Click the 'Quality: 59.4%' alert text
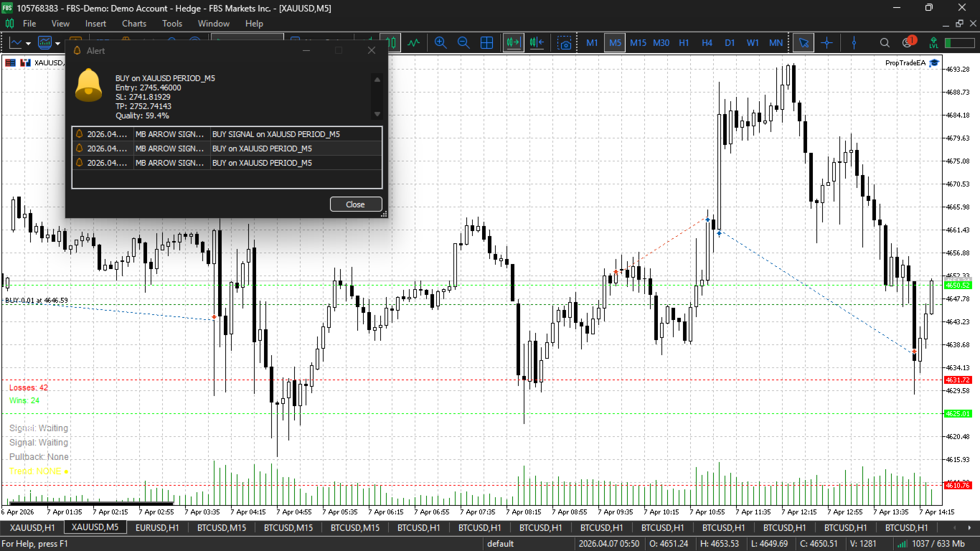This screenshot has width=980, height=551. (x=142, y=116)
